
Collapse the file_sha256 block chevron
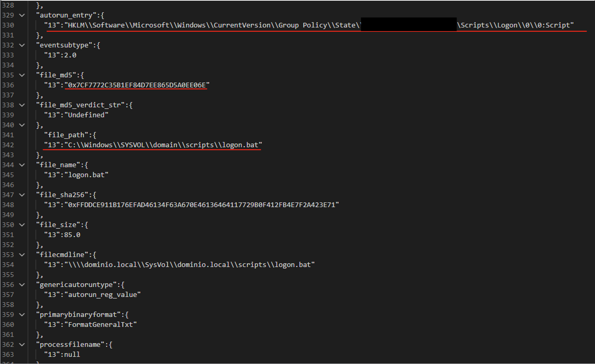[22, 195]
